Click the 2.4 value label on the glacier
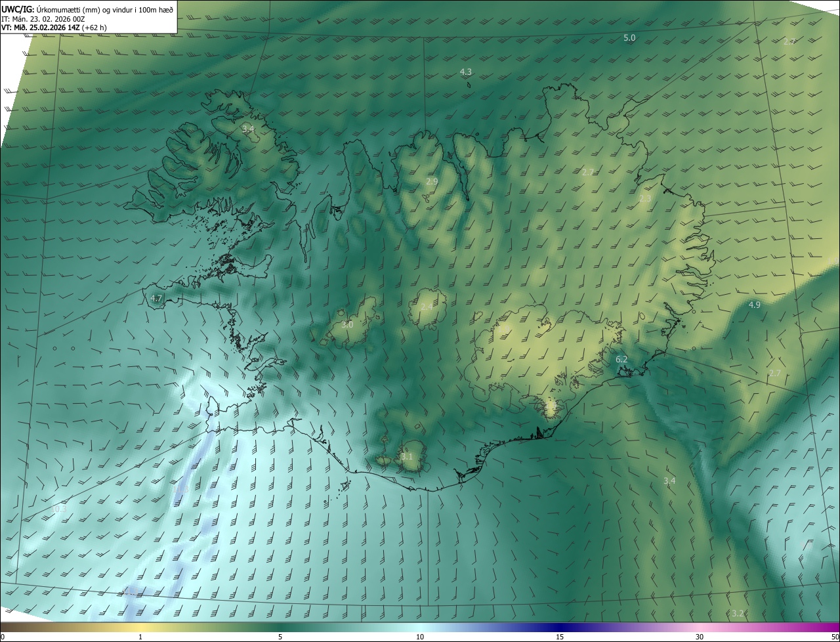The image size is (840, 642). [x=427, y=307]
